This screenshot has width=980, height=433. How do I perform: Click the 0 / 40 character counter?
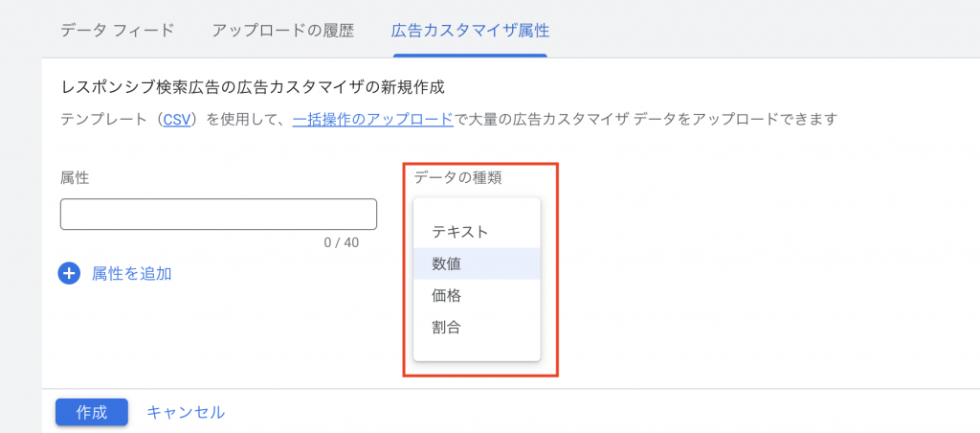tap(341, 242)
